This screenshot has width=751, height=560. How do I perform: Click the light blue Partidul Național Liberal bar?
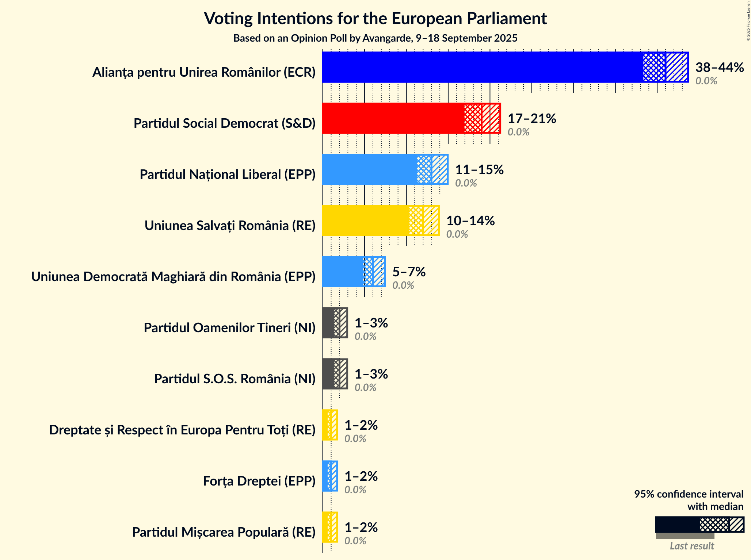tap(369, 169)
